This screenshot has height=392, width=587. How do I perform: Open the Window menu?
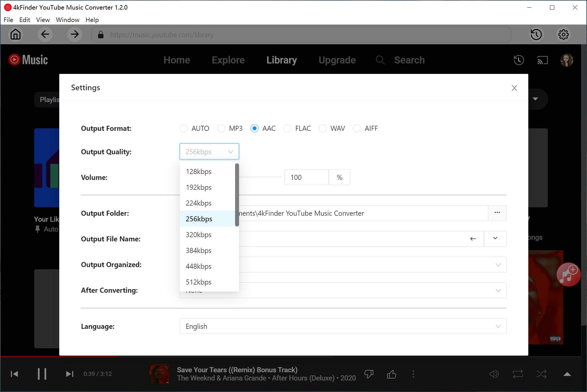click(67, 20)
